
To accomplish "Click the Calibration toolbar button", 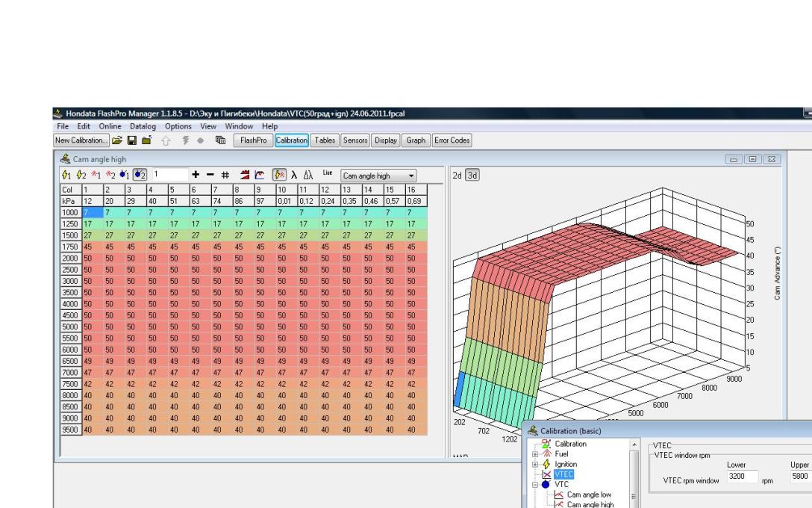I will click(292, 140).
